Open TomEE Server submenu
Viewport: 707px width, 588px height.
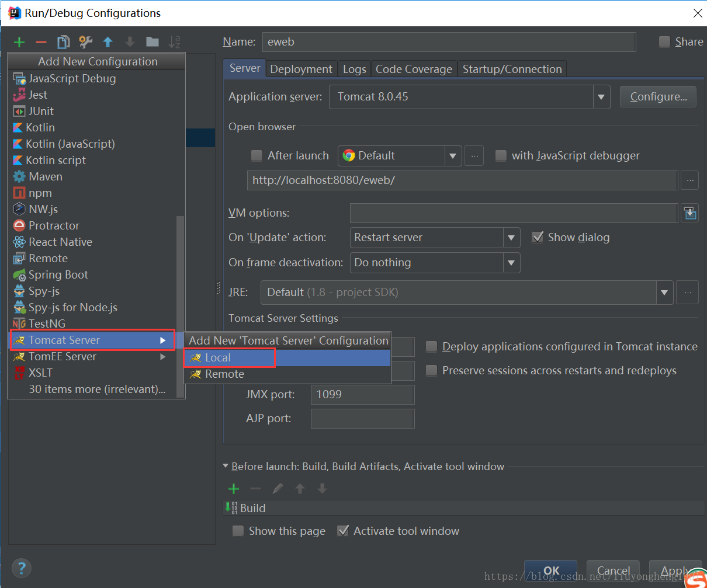[92, 356]
